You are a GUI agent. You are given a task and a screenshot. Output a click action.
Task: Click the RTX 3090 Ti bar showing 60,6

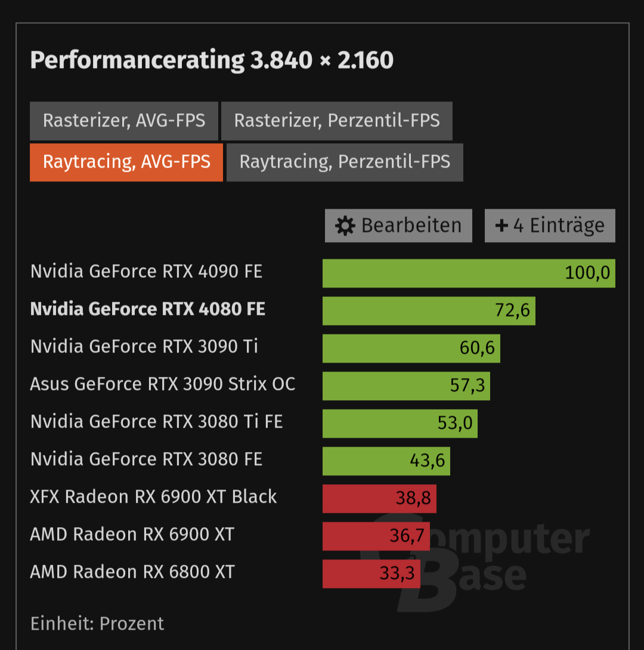tap(411, 349)
